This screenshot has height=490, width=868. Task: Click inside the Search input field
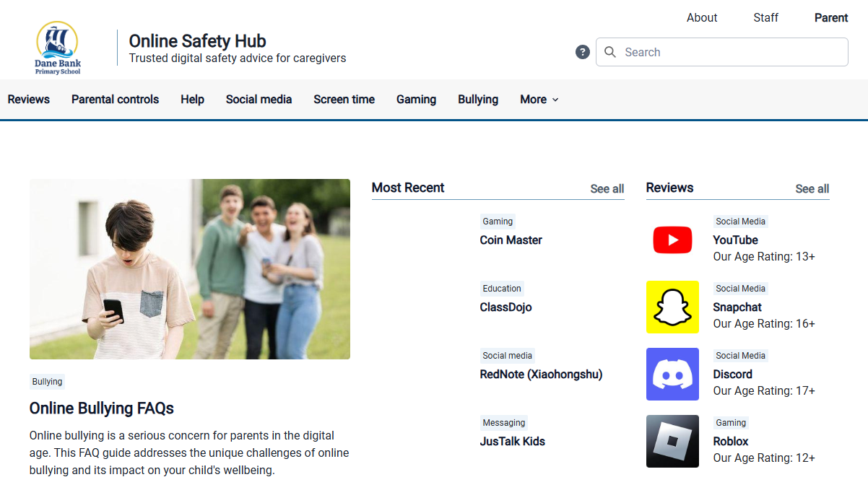729,52
